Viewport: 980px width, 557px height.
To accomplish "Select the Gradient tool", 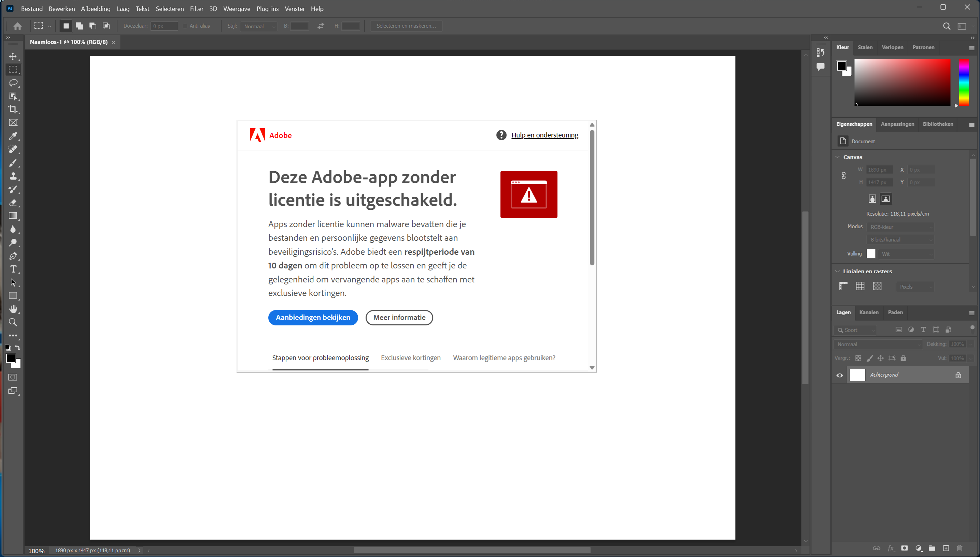I will click(x=13, y=216).
